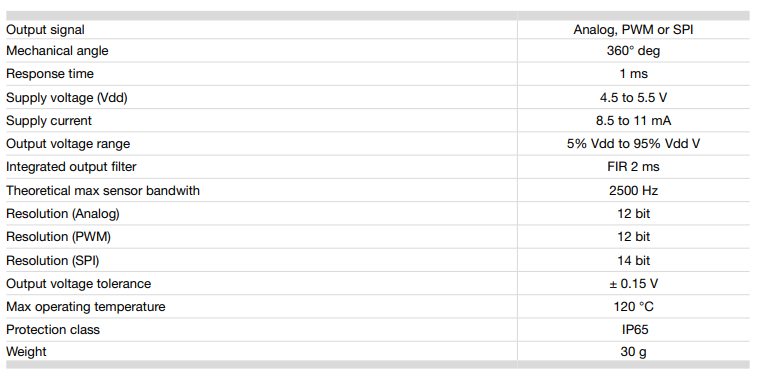Viewport: 757px width, 378px height.
Task: Select the 30 g weight value
Action: click(x=633, y=352)
